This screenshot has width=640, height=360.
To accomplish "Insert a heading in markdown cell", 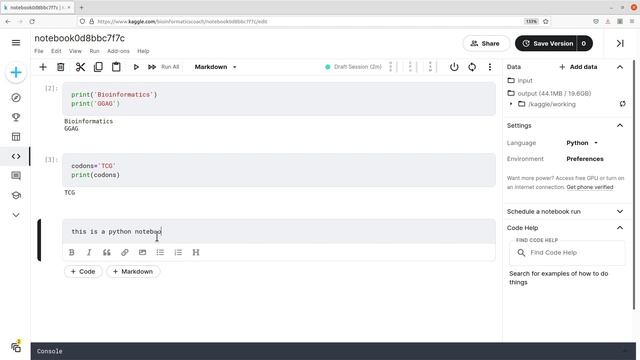I will click(196, 252).
